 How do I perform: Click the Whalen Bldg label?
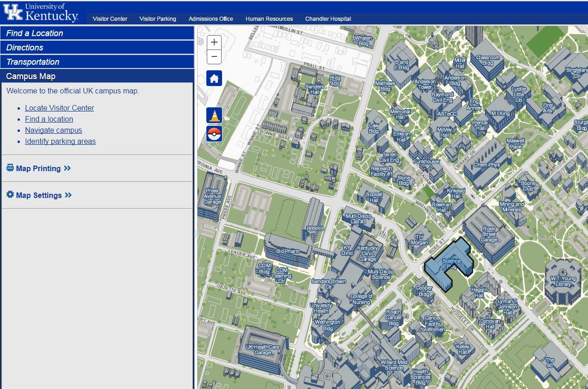pyautogui.click(x=364, y=41)
